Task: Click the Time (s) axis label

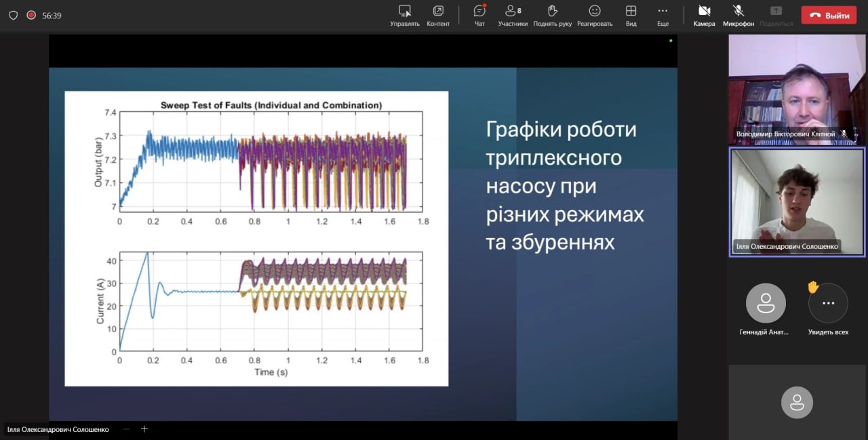Action: pyautogui.click(x=271, y=372)
